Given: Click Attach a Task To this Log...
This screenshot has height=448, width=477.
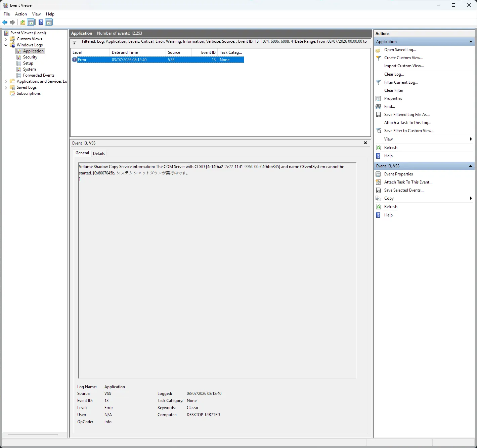Looking at the screenshot, I should pos(408,123).
